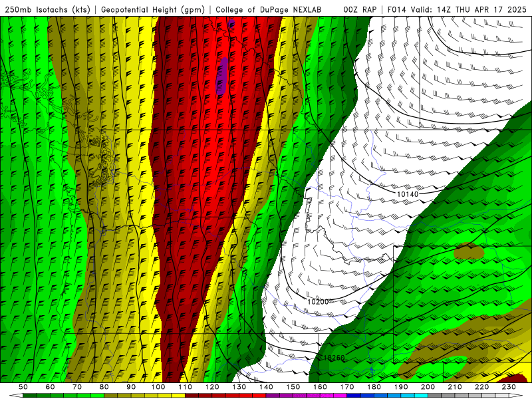Click the 160 value on the color scale
Viewport: 532px width, 399px height.
(x=320, y=387)
